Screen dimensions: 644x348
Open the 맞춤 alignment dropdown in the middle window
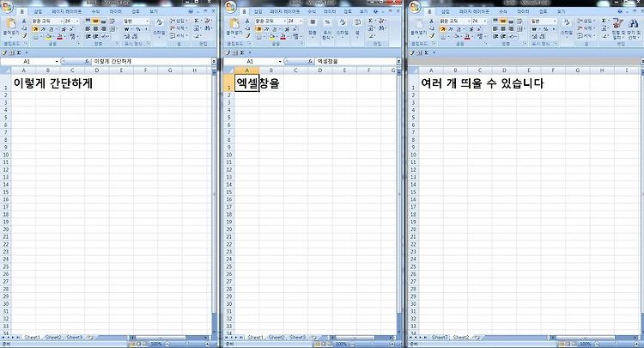pyautogui.click(x=313, y=27)
